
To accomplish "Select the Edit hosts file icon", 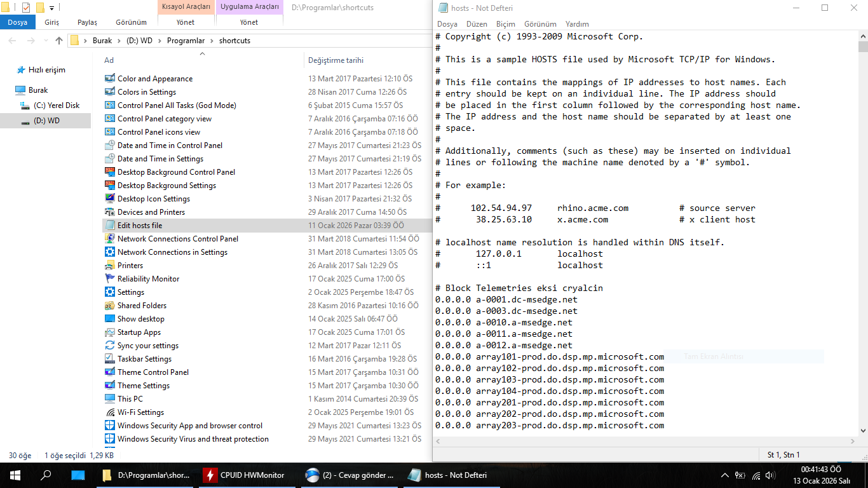I will 110,226.
